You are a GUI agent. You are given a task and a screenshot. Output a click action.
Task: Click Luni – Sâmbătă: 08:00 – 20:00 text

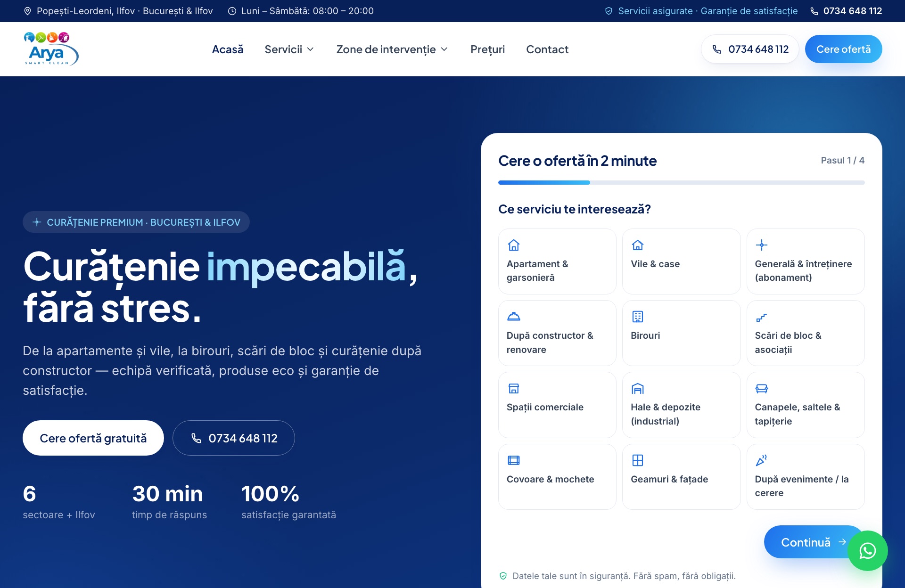(x=307, y=11)
